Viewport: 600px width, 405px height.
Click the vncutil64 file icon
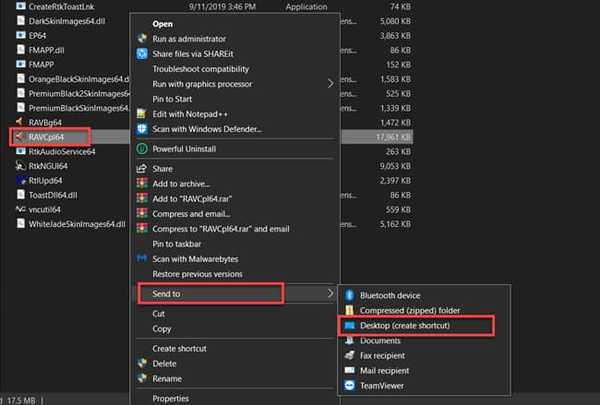(x=20, y=209)
